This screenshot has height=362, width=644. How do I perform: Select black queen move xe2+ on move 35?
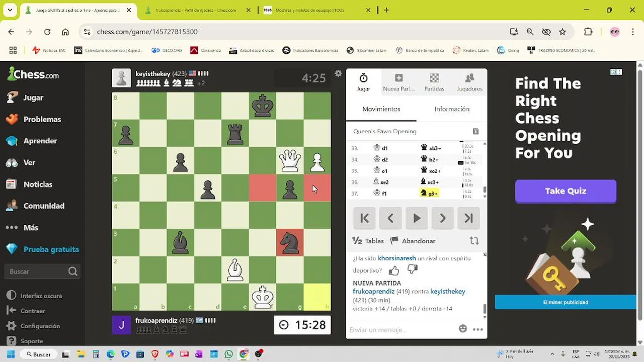point(431,171)
